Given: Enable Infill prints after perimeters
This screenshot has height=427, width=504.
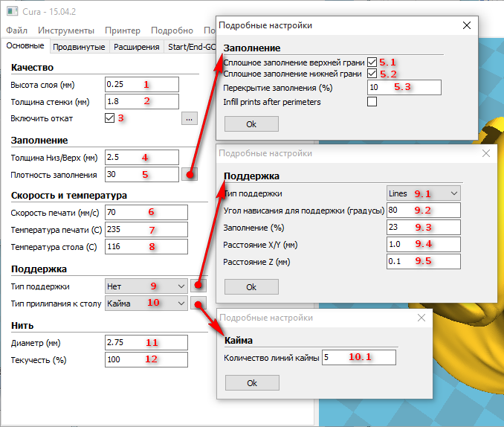Looking at the screenshot, I should [372, 102].
